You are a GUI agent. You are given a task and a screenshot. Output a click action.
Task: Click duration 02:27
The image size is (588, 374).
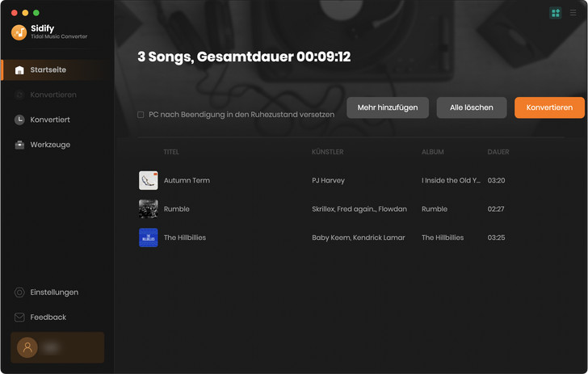(x=496, y=209)
